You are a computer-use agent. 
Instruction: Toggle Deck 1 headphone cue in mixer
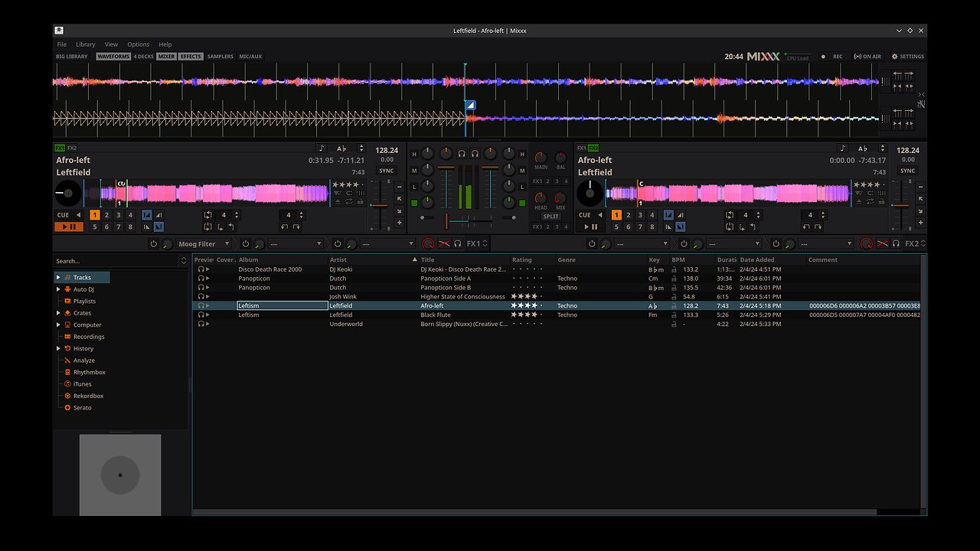click(462, 153)
